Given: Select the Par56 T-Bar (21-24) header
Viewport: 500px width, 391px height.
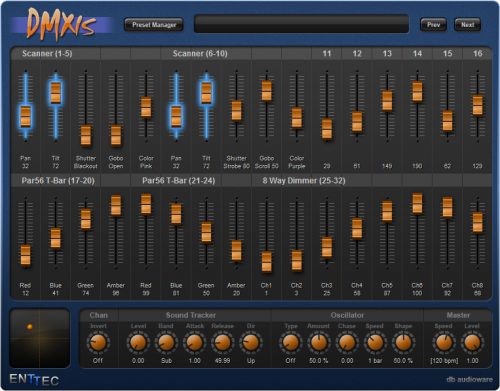Looking at the screenshot, I should 179,181.
